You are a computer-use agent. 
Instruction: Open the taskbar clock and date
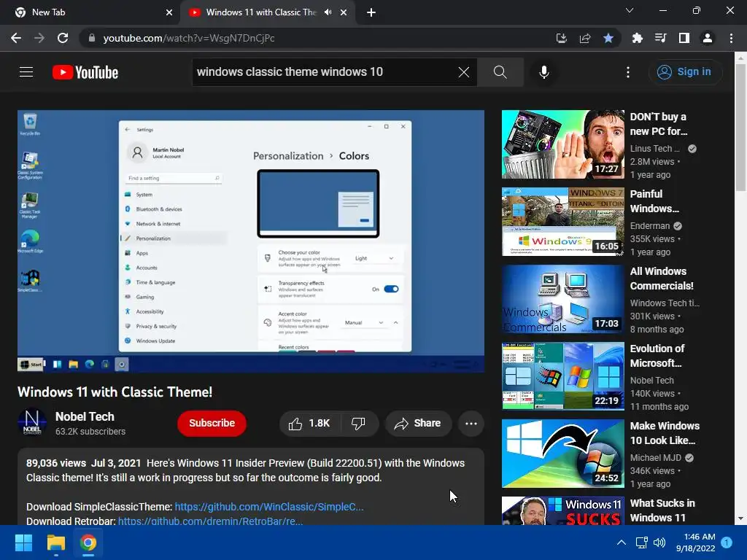tap(695, 542)
